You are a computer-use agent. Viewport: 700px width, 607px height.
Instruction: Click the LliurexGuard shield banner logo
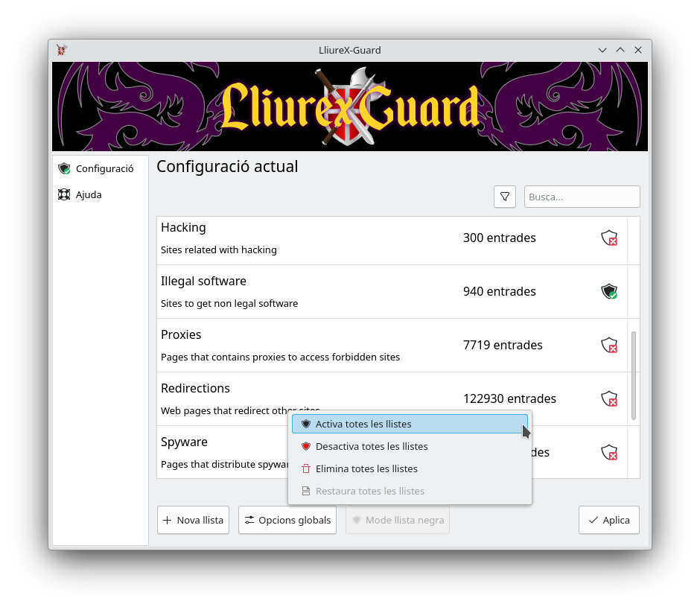tap(350, 107)
